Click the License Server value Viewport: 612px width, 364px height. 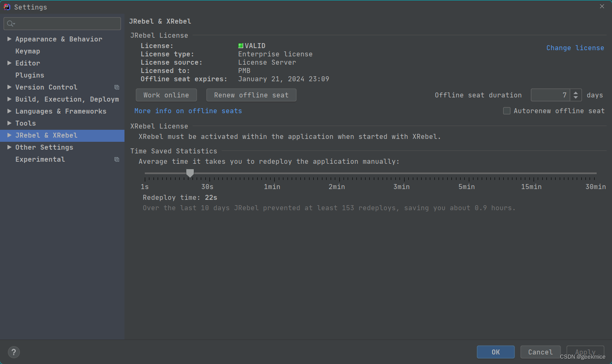click(x=267, y=62)
